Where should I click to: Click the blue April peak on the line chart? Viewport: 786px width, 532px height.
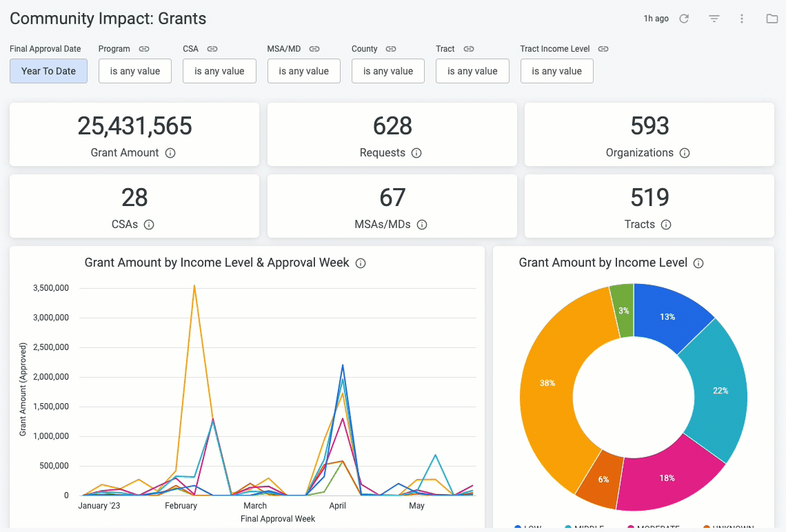[x=343, y=366]
